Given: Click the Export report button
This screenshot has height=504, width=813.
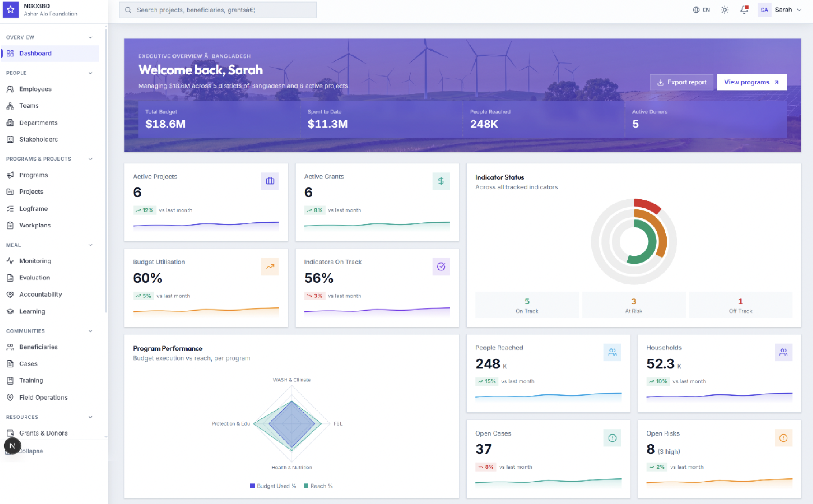Looking at the screenshot, I should click(682, 82).
